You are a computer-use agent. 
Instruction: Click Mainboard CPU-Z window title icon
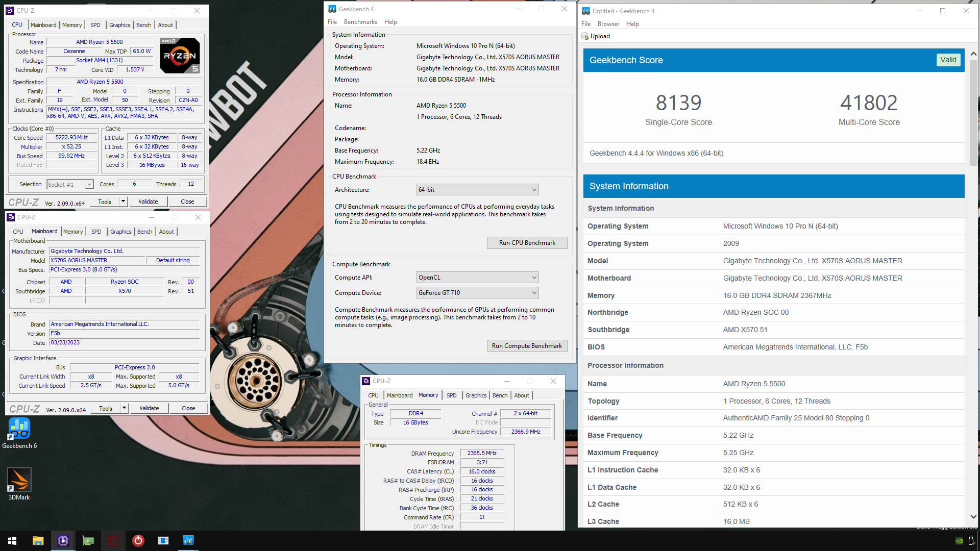tap(11, 217)
